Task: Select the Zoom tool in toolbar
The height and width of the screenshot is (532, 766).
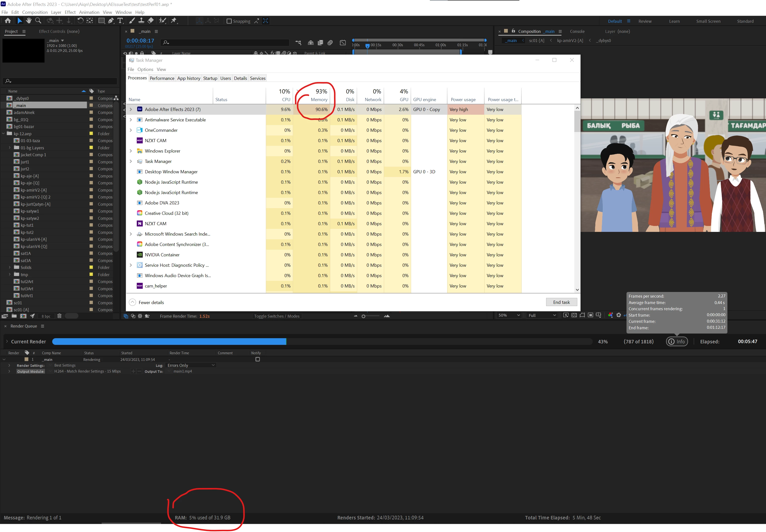Action: [38, 21]
